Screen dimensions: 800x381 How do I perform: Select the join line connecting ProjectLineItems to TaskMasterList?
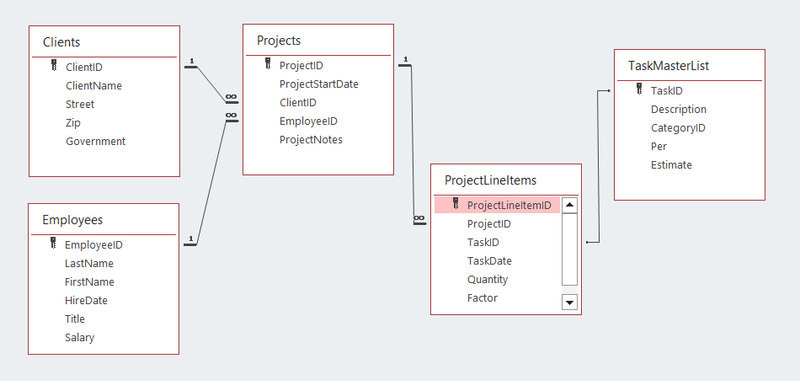pyautogui.click(x=598, y=166)
